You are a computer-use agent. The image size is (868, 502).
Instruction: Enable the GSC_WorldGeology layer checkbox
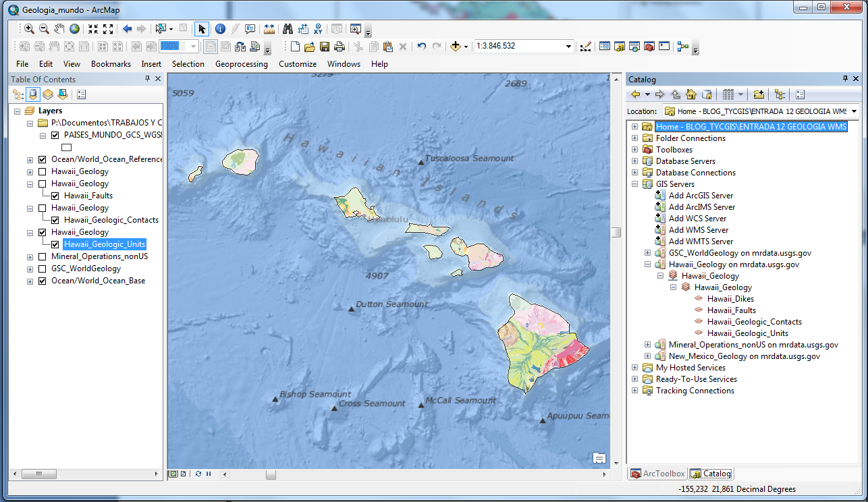[43, 269]
